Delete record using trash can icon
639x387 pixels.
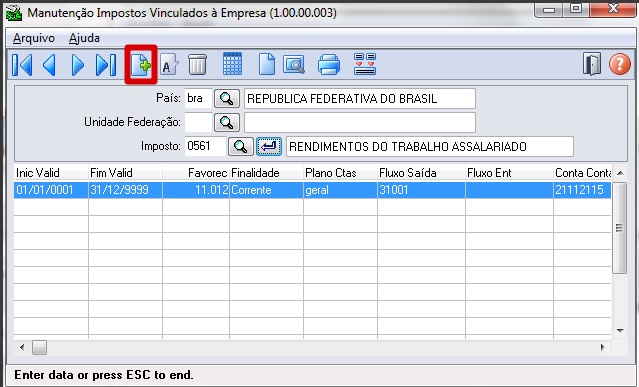click(x=198, y=65)
